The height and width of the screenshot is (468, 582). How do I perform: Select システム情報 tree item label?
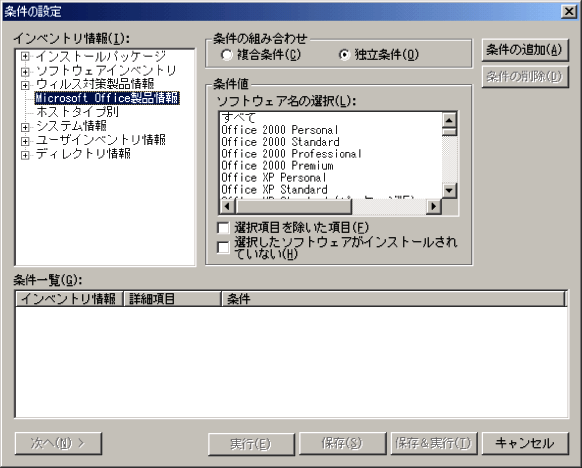coord(71,127)
